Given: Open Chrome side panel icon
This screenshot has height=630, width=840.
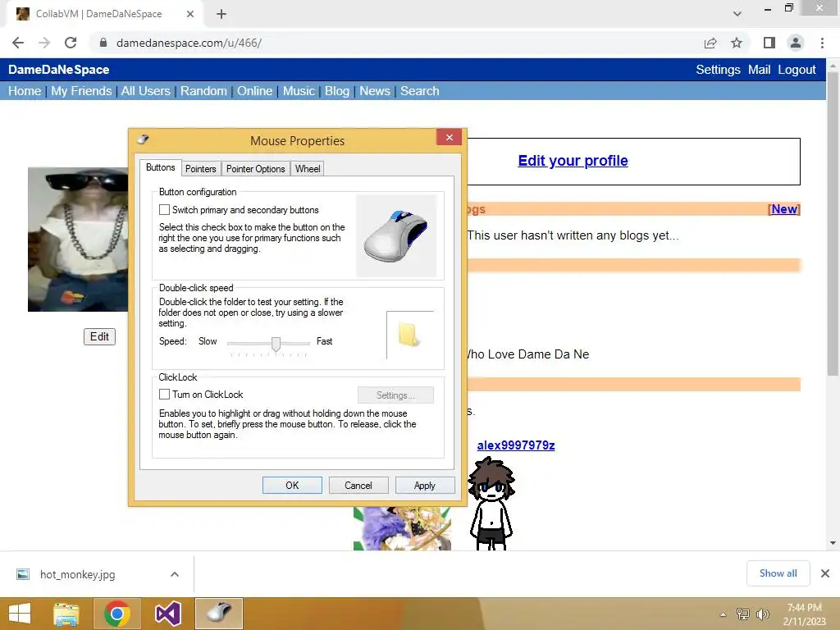Looking at the screenshot, I should 769,43.
